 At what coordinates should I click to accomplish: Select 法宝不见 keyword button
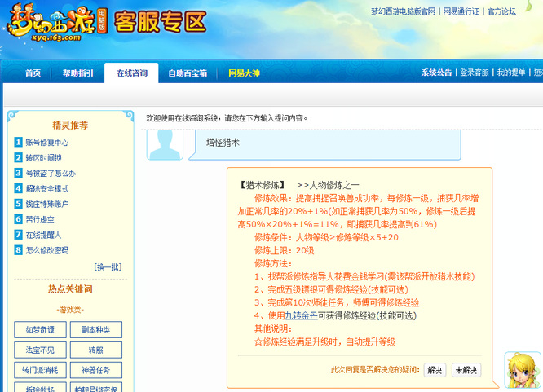pyautogui.click(x=40, y=350)
